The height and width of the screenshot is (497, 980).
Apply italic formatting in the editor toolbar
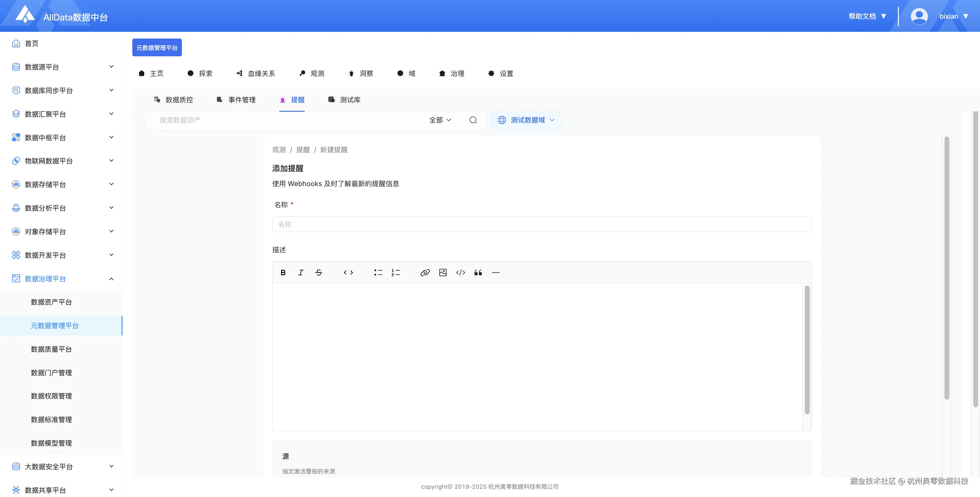300,272
